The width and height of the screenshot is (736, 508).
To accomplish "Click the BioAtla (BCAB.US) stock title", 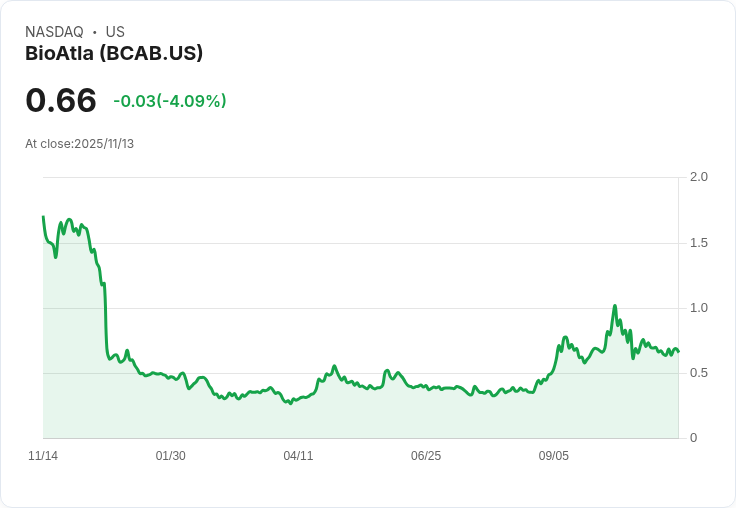I will (x=114, y=53).
